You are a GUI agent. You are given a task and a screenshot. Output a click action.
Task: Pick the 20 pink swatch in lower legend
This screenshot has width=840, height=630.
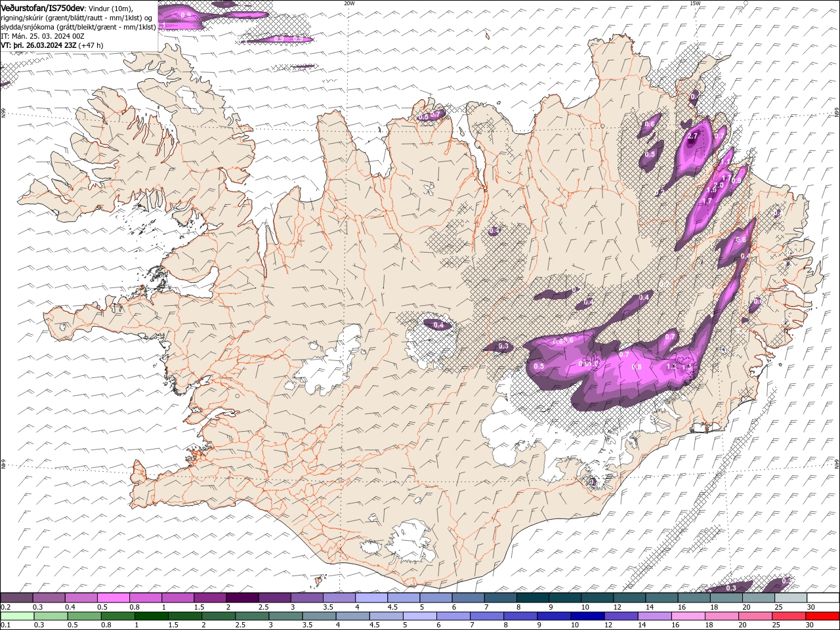[755, 616]
